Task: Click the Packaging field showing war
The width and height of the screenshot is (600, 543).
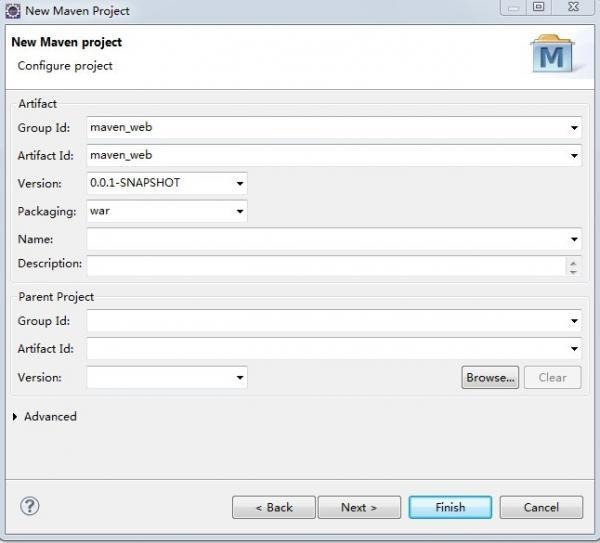Action: point(167,211)
